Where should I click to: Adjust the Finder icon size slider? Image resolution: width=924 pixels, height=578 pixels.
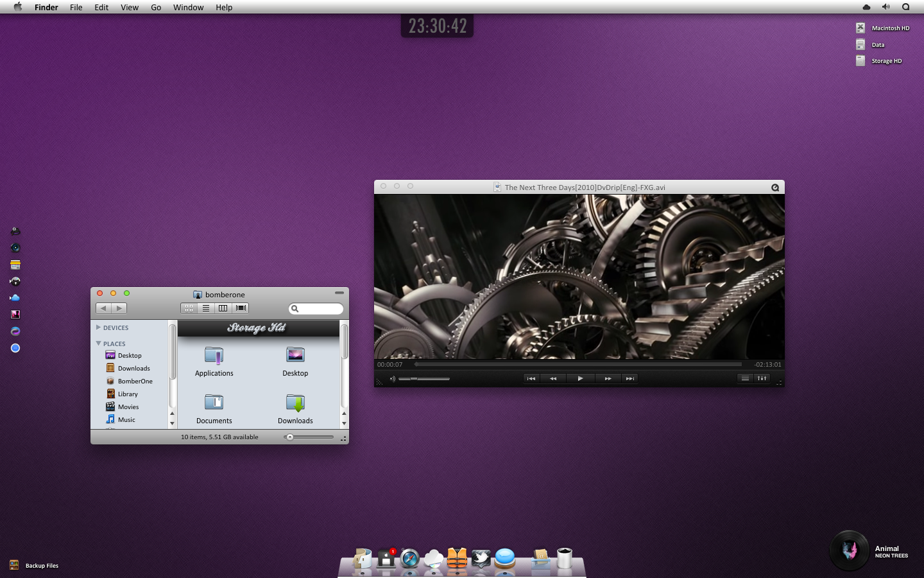[x=309, y=437]
